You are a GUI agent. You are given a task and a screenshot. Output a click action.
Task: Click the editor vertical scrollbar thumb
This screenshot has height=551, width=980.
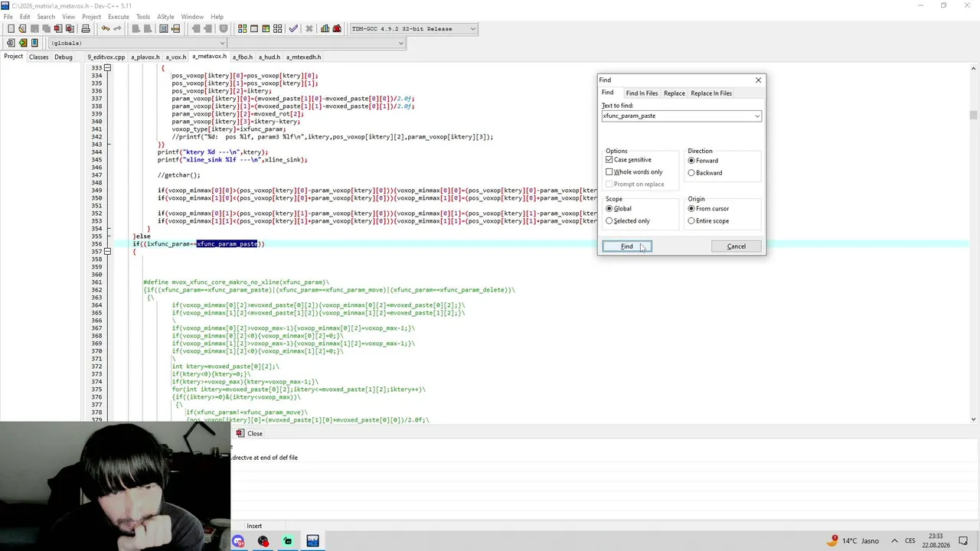(974, 116)
